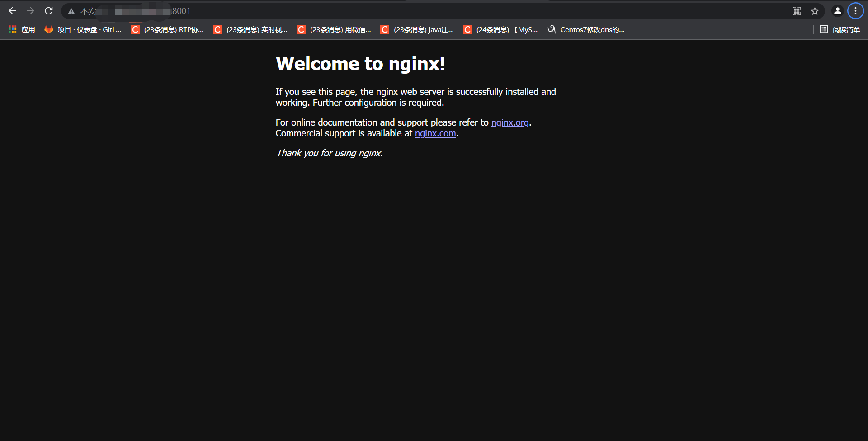Go forward with the arrow button
Viewport: 868px width, 441px height.
(30, 11)
